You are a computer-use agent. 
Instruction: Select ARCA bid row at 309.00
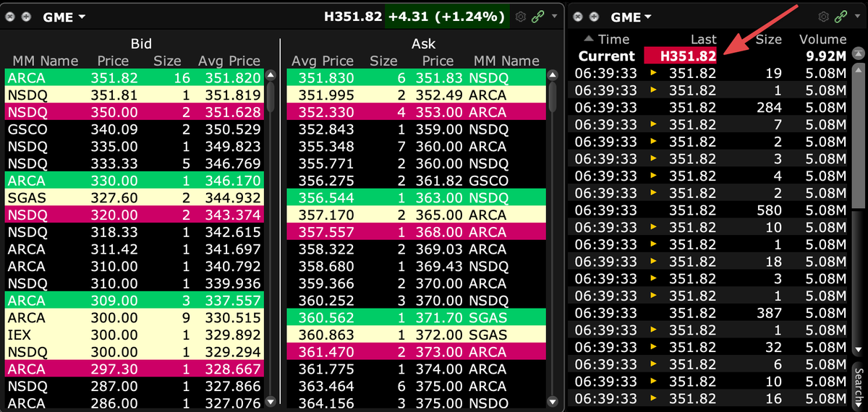[135, 301]
